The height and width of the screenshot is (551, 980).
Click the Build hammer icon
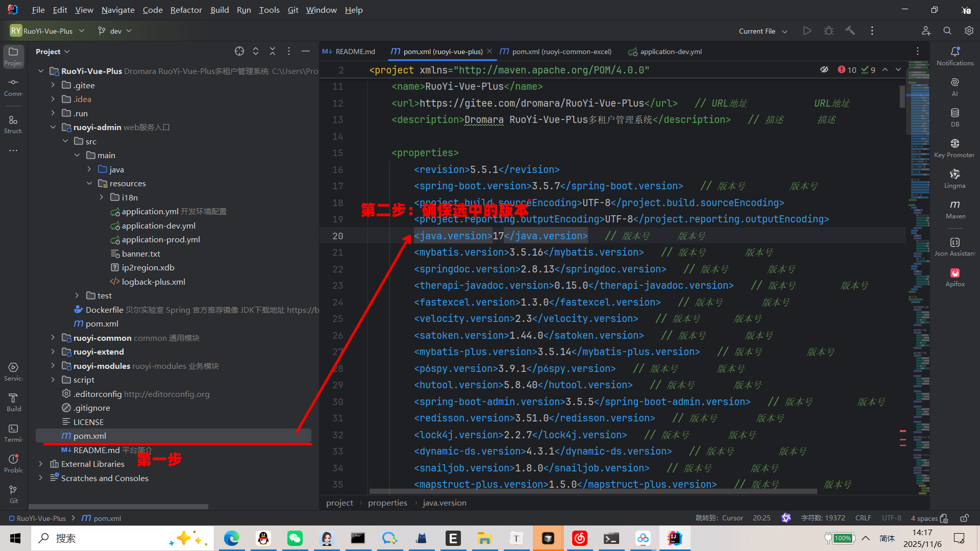point(850,31)
